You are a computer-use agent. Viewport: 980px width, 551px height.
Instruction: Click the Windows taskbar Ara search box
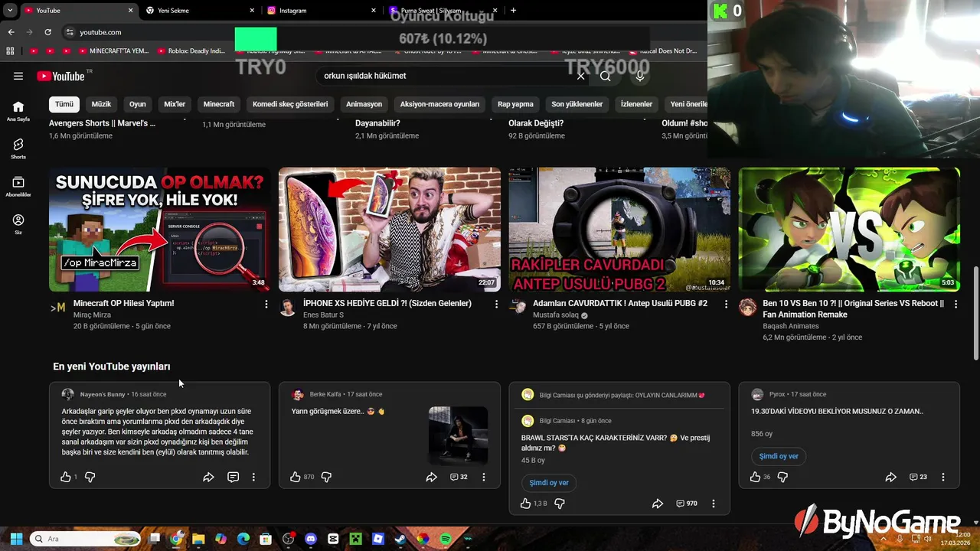[86, 539]
